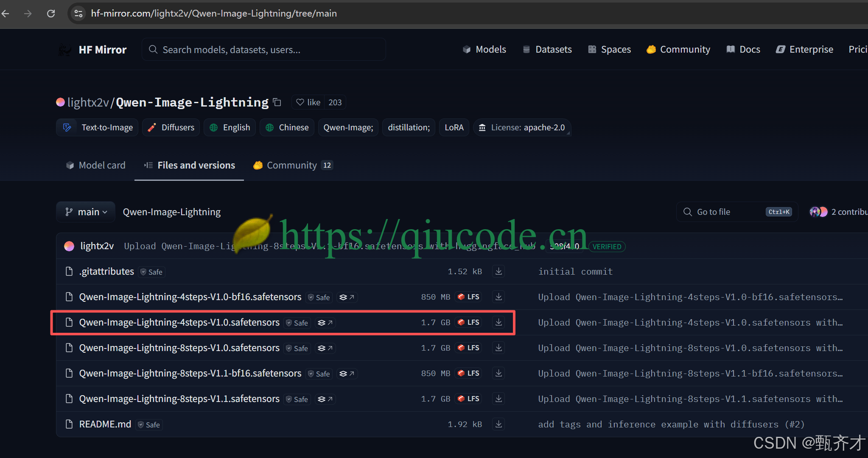This screenshot has height=458, width=868.
Task: Open site information icon in address bar
Action: pos(78,14)
